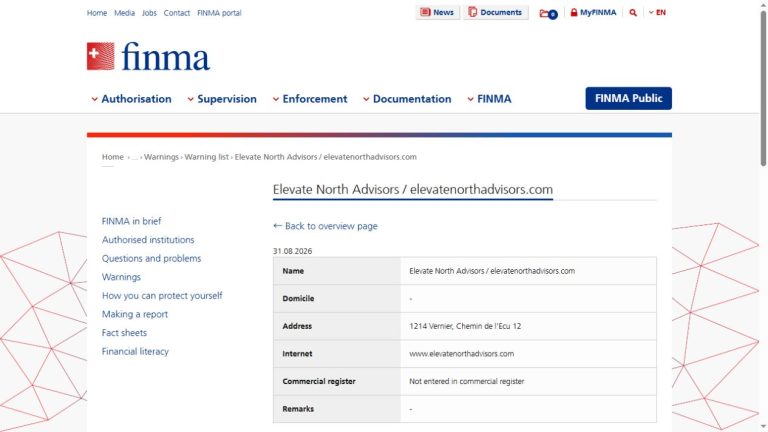
Task: Click the address value 1214 Vernier
Action: point(465,326)
